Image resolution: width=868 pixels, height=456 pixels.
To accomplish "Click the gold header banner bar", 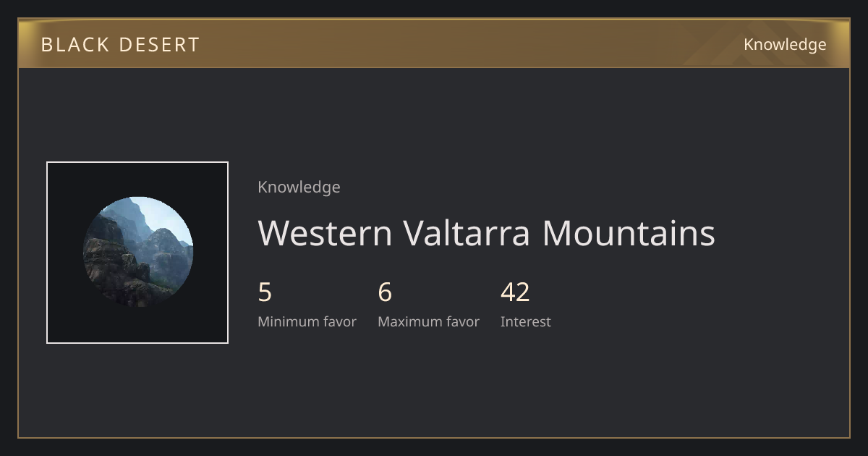I will 434,43.
